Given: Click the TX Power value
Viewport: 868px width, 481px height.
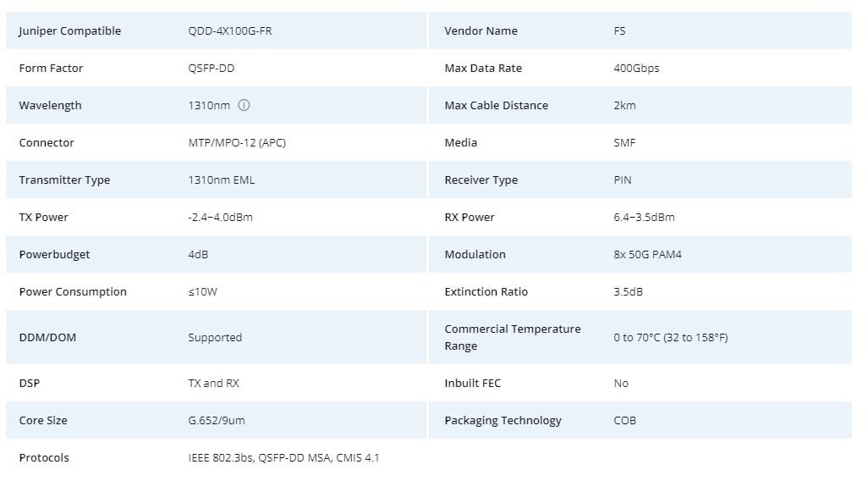Looking at the screenshot, I should (220, 218).
